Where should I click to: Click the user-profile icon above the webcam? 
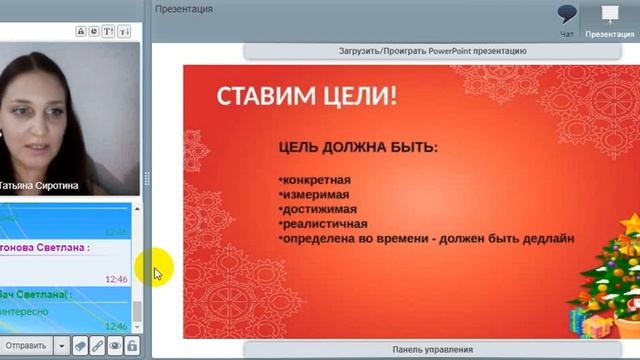81,31
